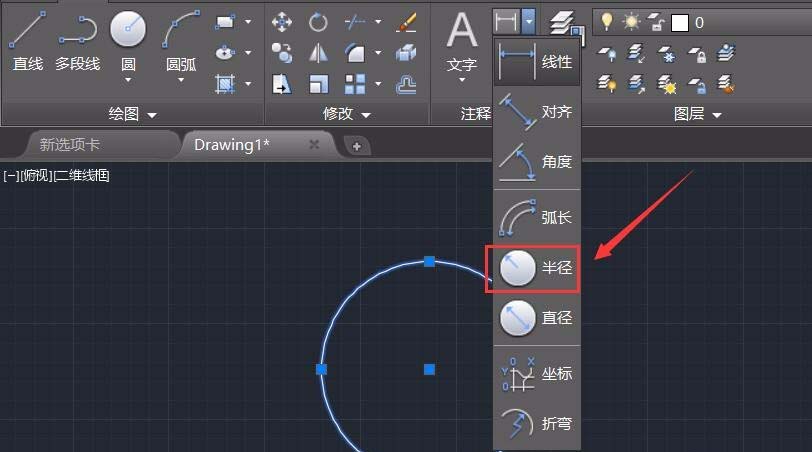Expand the 修改 panel dropdown
Screen dimensions: 812x452
[366, 115]
